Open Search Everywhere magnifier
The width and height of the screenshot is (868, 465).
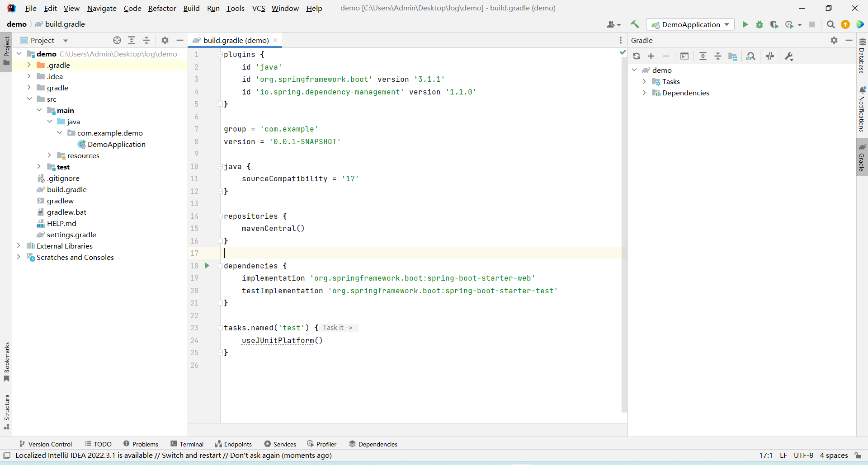pos(830,24)
